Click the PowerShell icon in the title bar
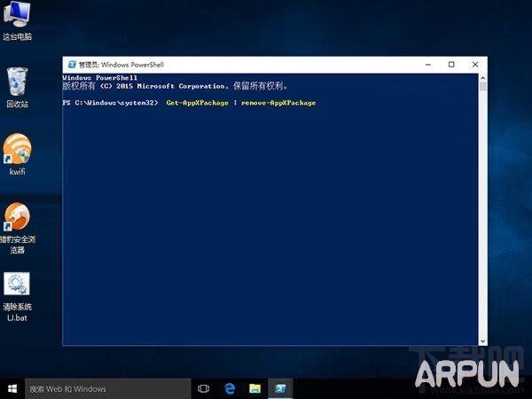Image resolution: width=532 pixels, height=399 pixels. pos(72,65)
